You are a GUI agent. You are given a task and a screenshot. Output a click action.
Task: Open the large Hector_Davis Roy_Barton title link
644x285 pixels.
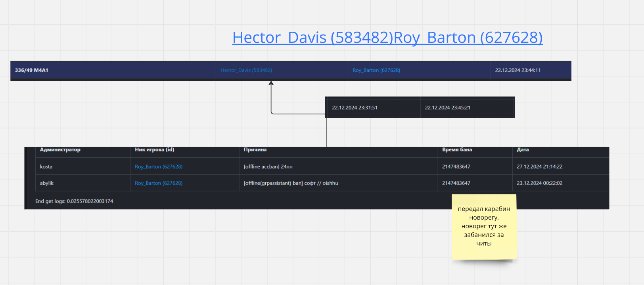[x=387, y=38]
